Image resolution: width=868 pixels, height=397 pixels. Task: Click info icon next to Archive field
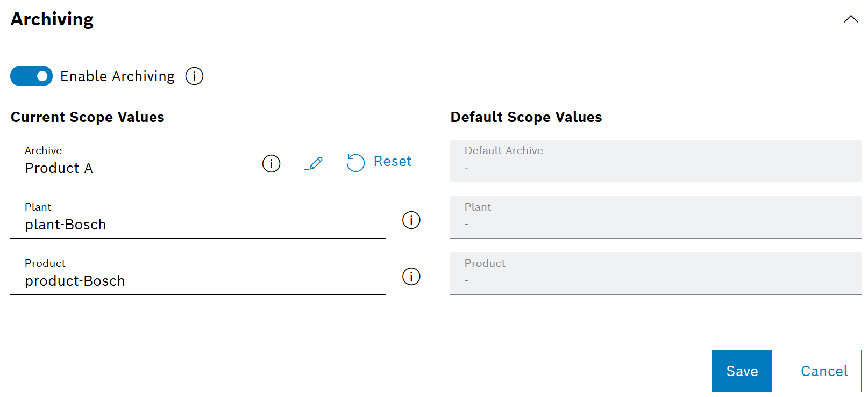pos(271,163)
